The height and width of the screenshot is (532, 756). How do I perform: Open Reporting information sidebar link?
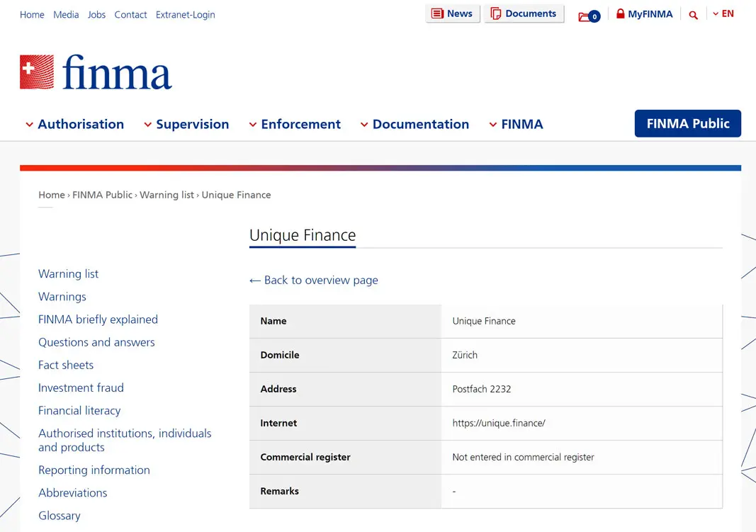pos(94,470)
